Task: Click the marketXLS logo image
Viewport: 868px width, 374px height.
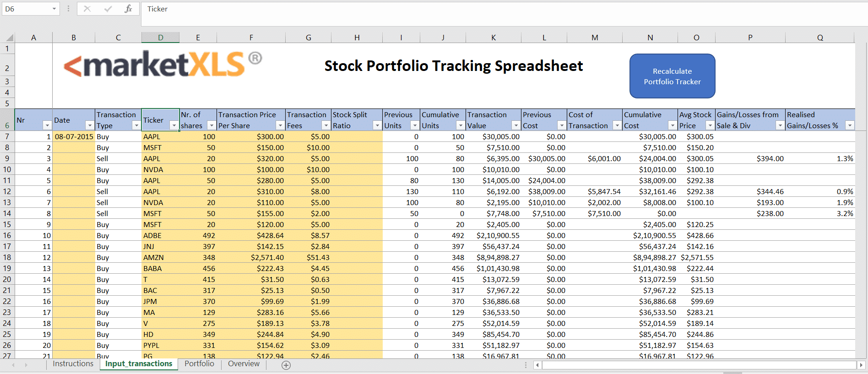Action: coord(163,64)
